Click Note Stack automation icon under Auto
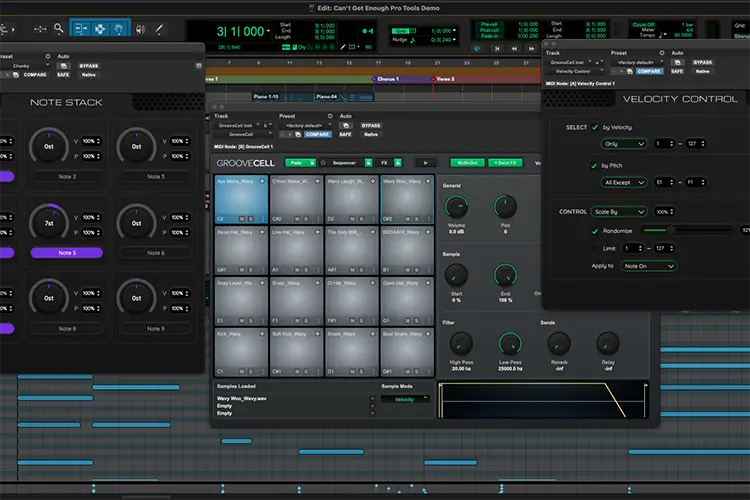750x500 pixels. coord(64,66)
